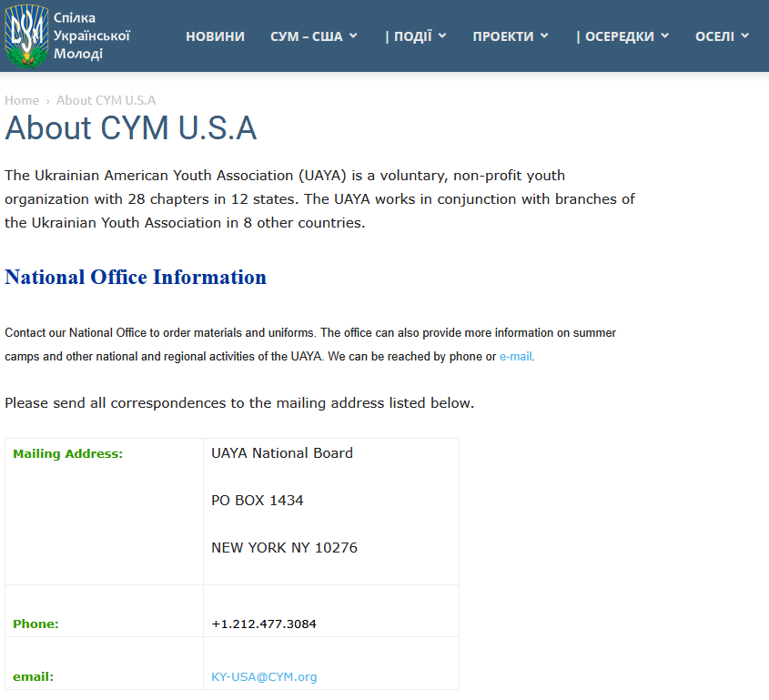Click the National Office Information heading
The height and width of the screenshot is (700, 769).
tap(136, 278)
